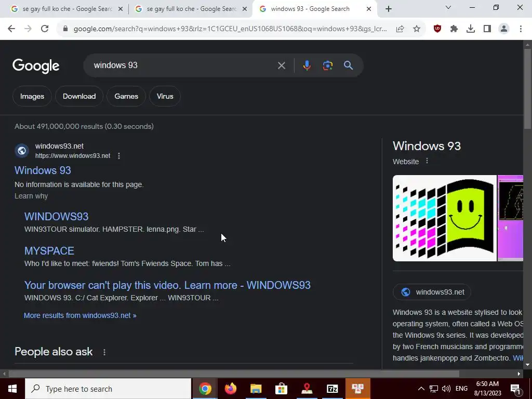Search by image with the Google Lens icon

pos(327,65)
